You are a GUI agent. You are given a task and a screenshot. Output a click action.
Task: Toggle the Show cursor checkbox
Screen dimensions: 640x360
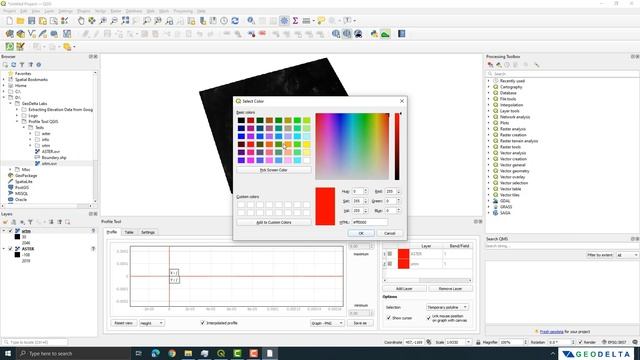[x=389, y=318]
